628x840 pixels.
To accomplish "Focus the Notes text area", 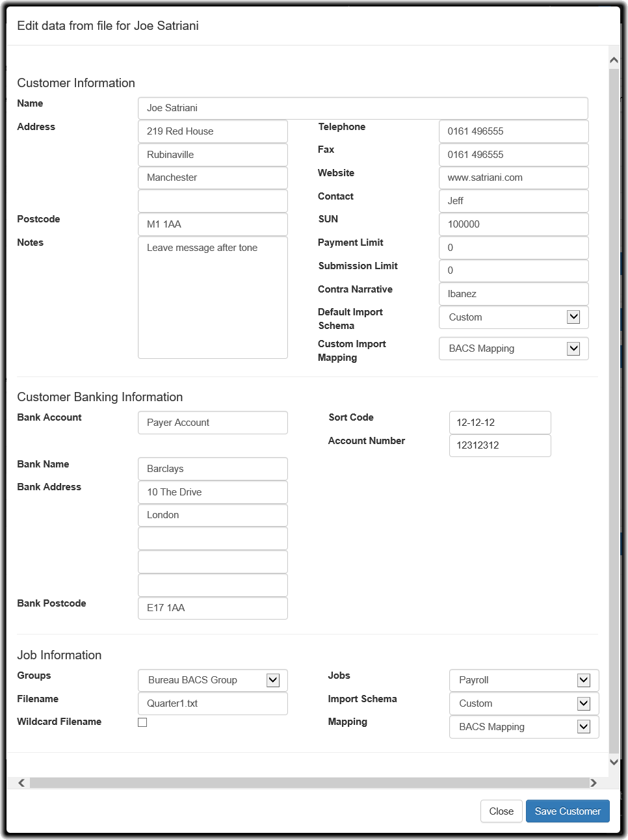I will click(213, 297).
